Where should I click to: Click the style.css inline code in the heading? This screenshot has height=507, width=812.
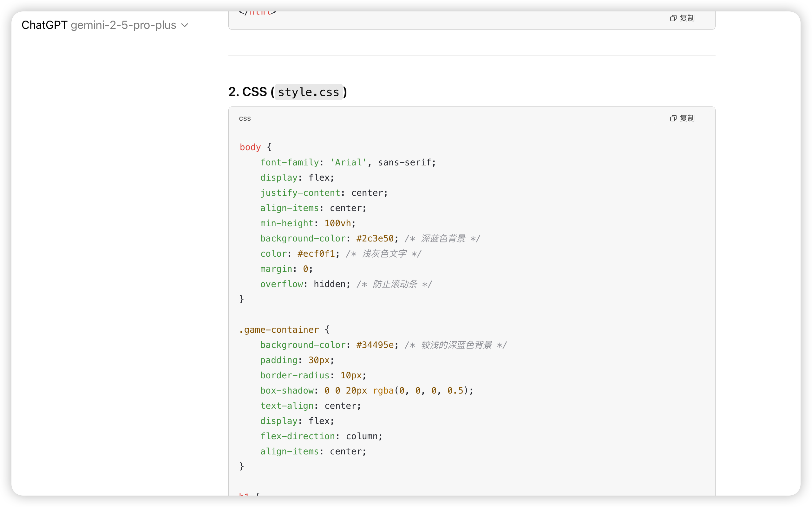tap(309, 92)
